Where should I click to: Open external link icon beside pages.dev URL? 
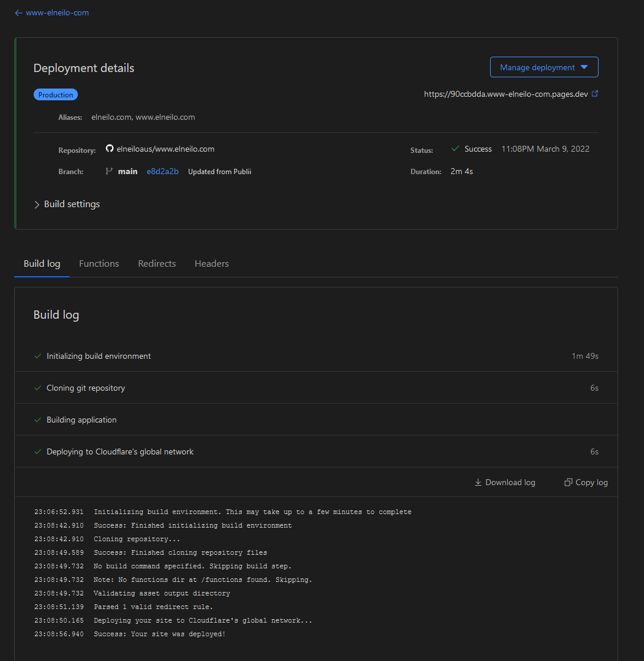click(x=594, y=94)
